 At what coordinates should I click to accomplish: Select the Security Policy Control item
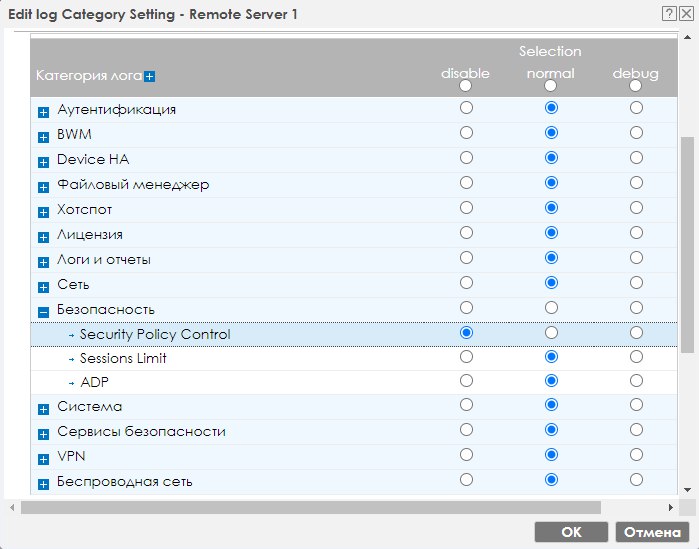tap(155, 334)
